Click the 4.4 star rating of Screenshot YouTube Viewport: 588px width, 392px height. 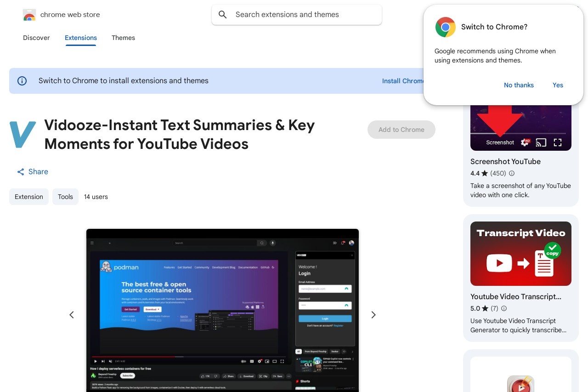pyautogui.click(x=479, y=173)
